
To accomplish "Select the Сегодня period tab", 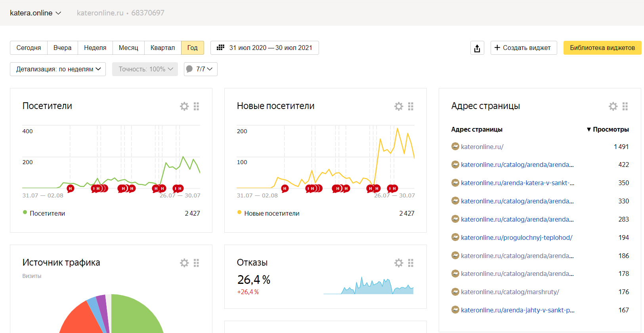I will 29,48.
